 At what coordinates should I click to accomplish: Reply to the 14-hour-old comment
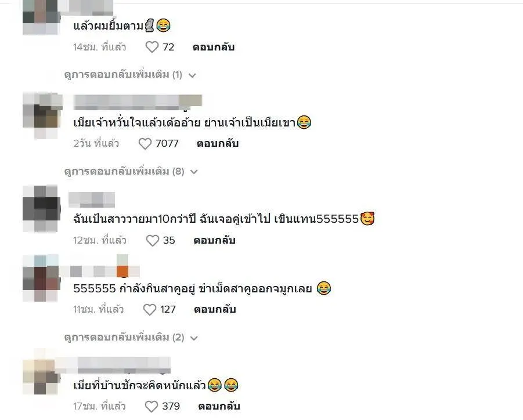(x=214, y=47)
